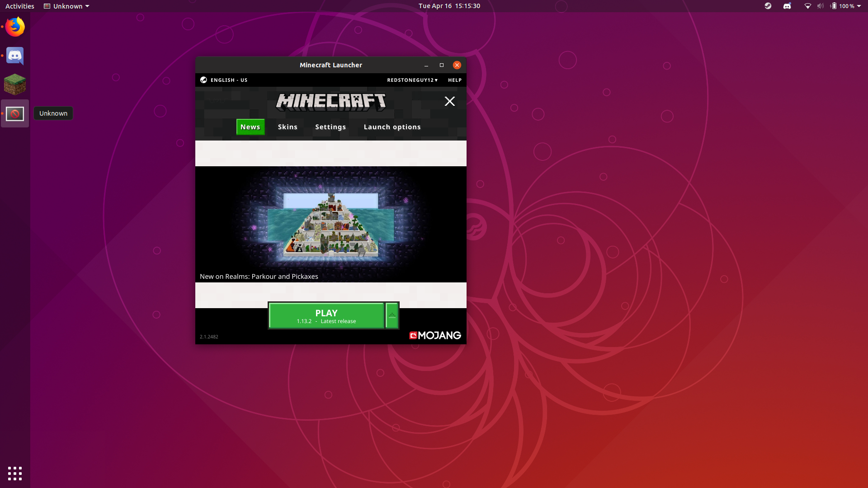Viewport: 868px width, 488px height.
Task: Click the Mojang logo
Action: [435, 335]
